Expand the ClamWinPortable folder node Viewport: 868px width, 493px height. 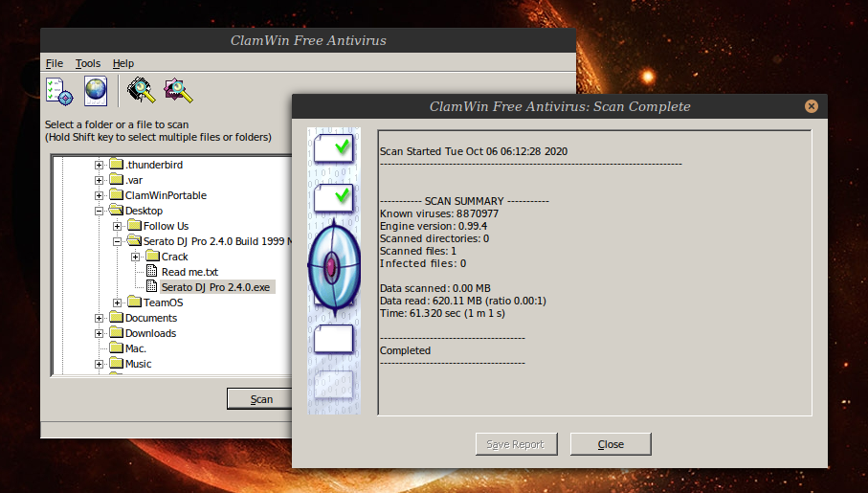[x=99, y=195]
